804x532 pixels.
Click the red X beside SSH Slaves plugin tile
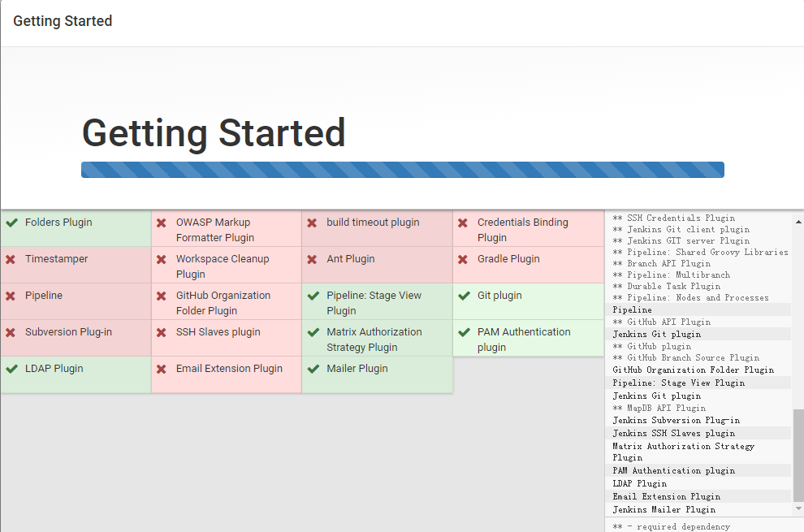[162, 332]
